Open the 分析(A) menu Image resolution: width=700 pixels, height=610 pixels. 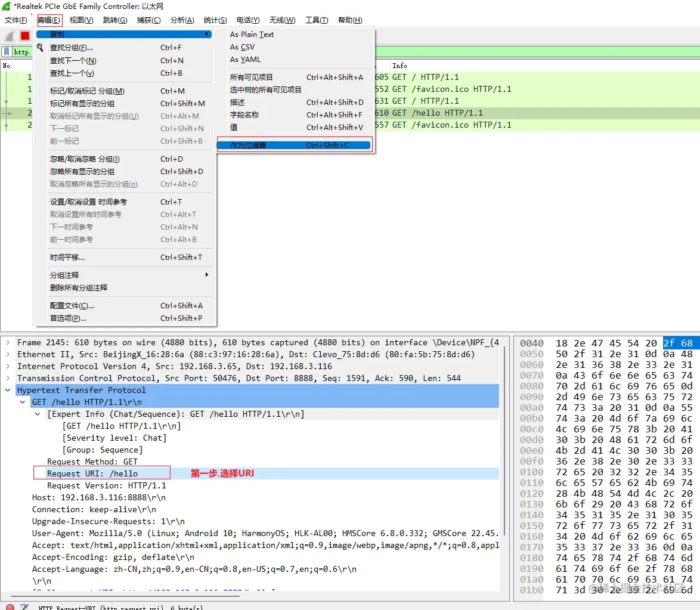(x=182, y=20)
